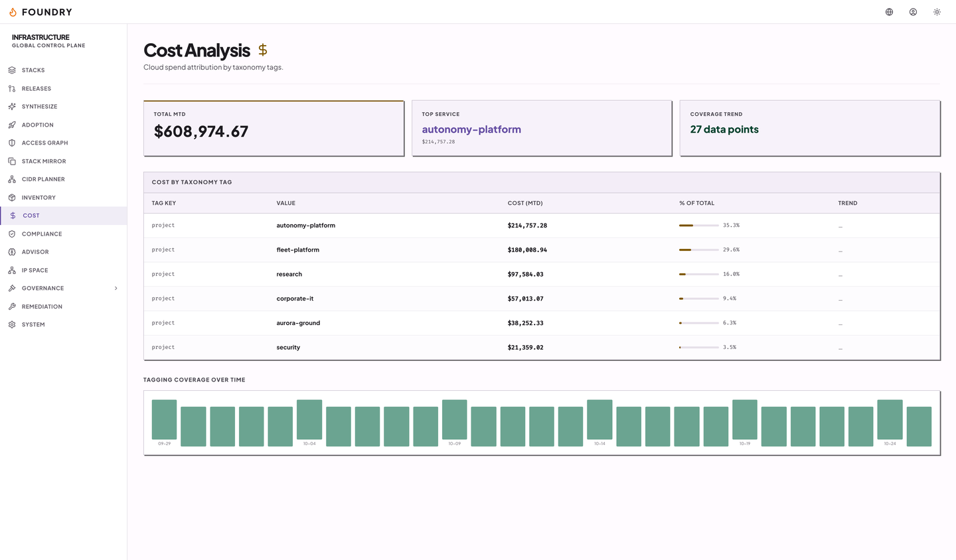The image size is (956, 560).
Task: Click the coverage bar labeled 10-14
Action: (x=600, y=419)
